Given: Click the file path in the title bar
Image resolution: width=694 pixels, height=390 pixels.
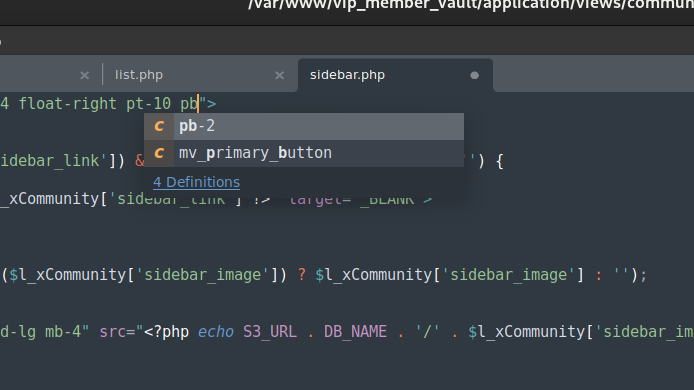Looking at the screenshot, I should click(x=470, y=4).
